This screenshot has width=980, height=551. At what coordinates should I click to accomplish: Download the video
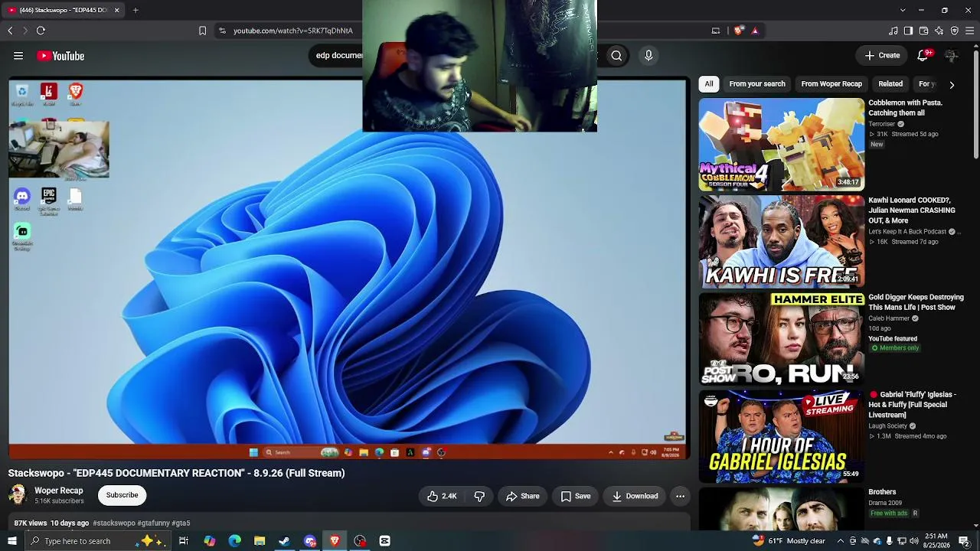635,496
